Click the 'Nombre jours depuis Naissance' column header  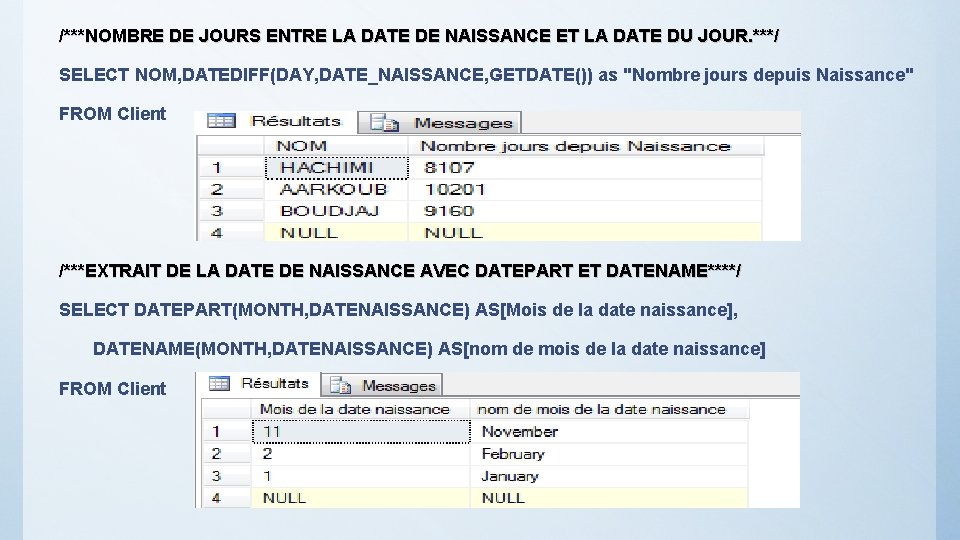pyautogui.click(x=586, y=146)
